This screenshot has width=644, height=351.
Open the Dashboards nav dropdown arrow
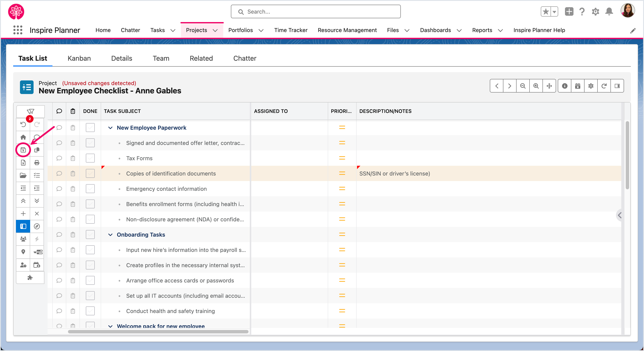[459, 31]
